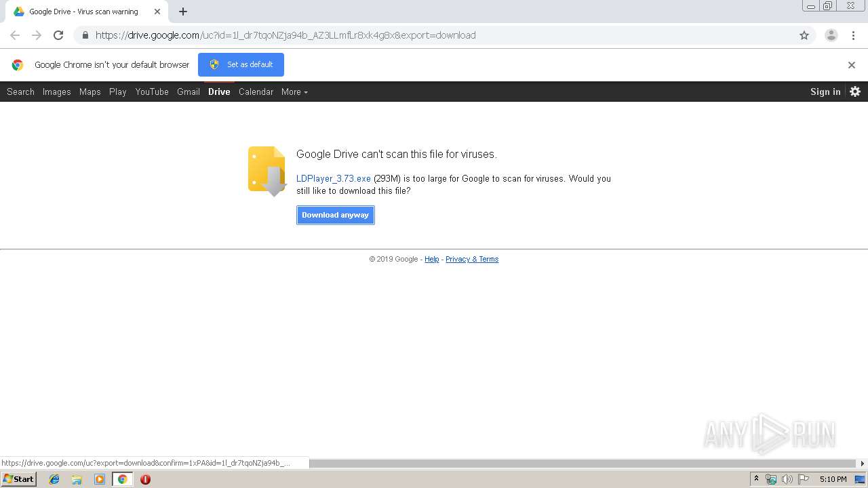Click the 5:10 PM clock
Image resolution: width=868 pixels, height=488 pixels.
[x=833, y=479]
